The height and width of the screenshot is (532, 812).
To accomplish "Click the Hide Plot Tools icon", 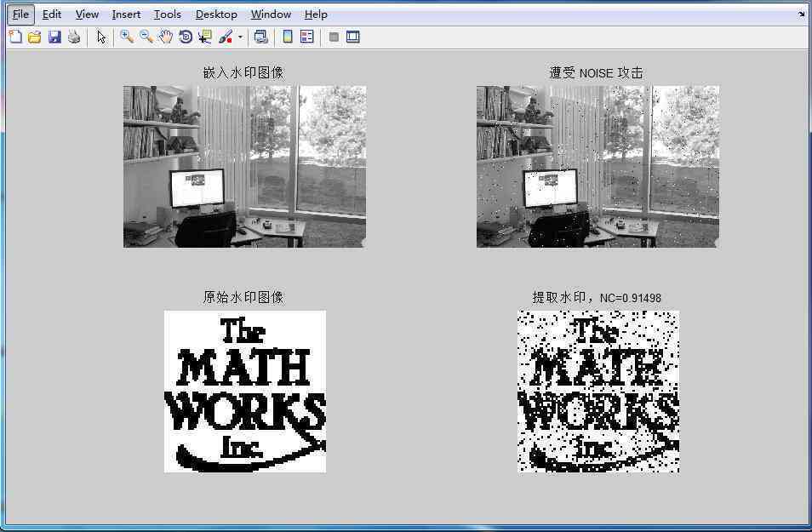I will pyautogui.click(x=334, y=37).
